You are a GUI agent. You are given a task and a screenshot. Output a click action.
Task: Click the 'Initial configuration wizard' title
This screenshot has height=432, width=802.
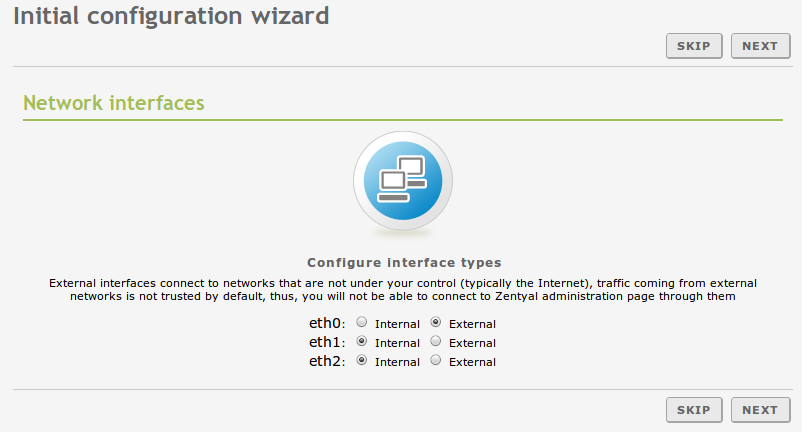pyautogui.click(x=171, y=16)
